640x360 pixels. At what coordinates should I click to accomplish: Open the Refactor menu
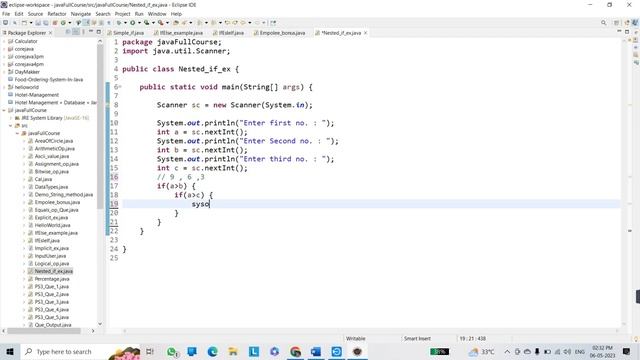pyautogui.click(x=57, y=14)
